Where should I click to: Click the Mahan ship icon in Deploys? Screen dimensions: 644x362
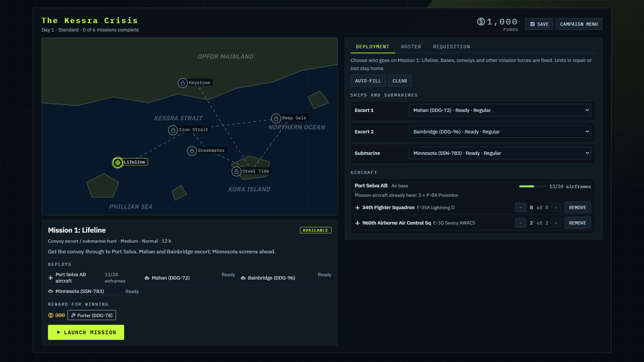point(147,278)
